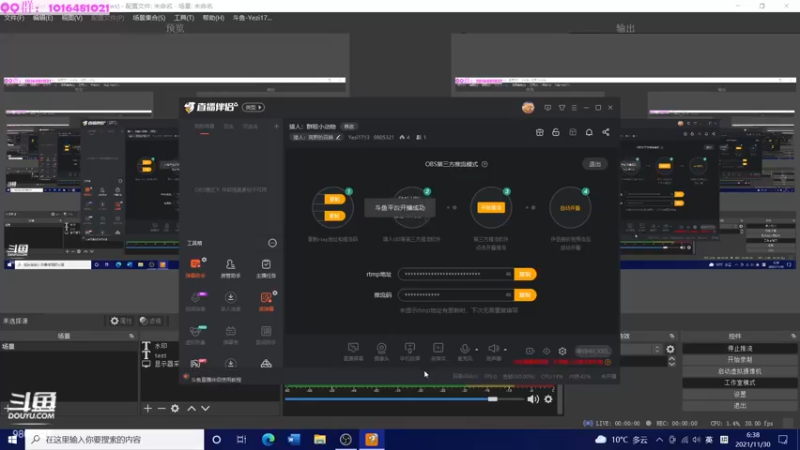
Task: Open the Douyu menu in OBS menu bar
Action: coord(252,18)
